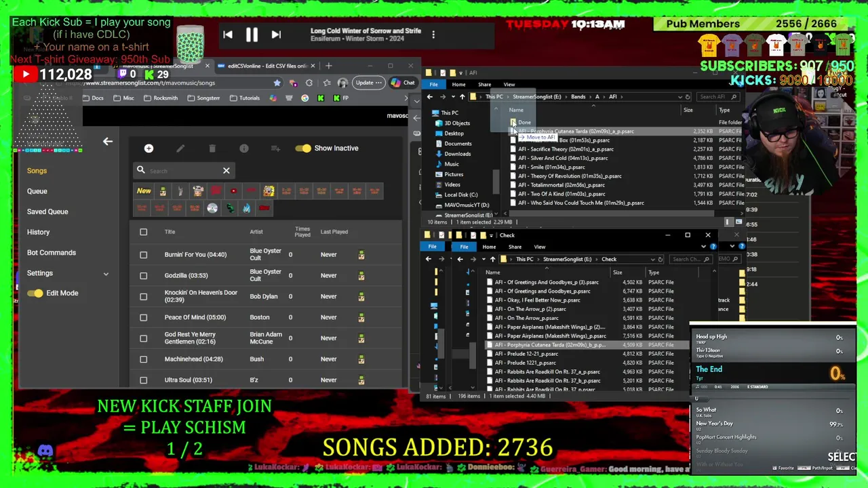Check the Godzilla row checkbox
This screenshot has width=868, height=488.
pyautogui.click(x=143, y=275)
